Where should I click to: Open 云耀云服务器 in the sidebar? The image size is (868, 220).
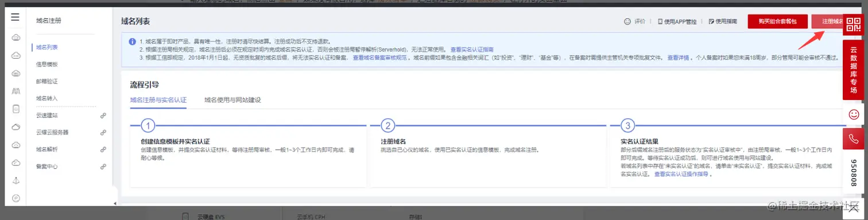pos(52,132)
